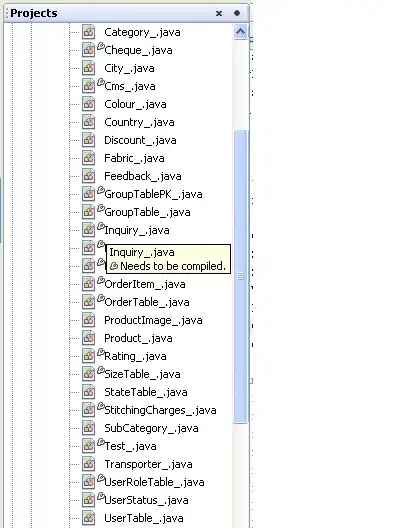Click the Transporter_.java file icon
410x528 pixels.
89,464
